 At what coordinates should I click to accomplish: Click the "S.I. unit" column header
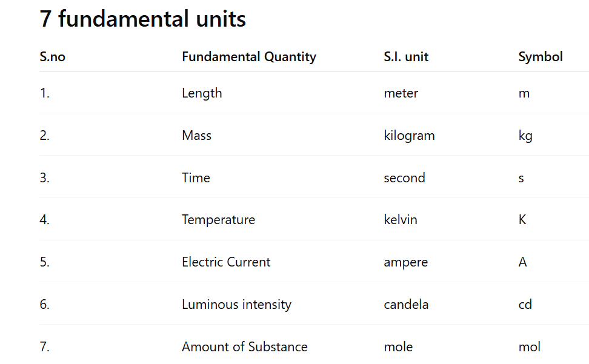[406, 57]
